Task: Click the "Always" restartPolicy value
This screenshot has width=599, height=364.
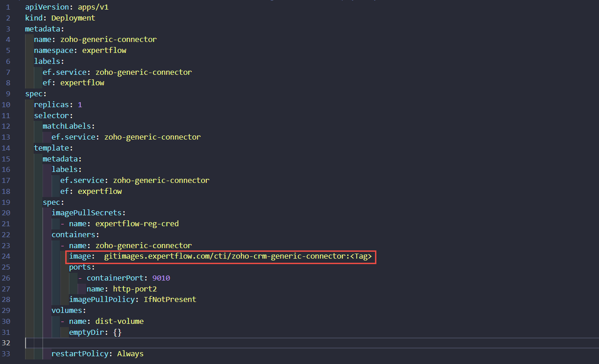Action: click(130, 354)
